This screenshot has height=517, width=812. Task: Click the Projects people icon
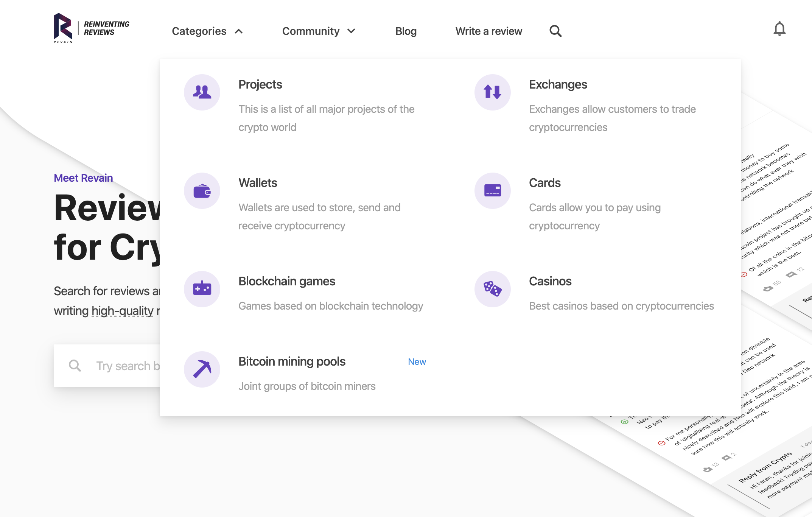[202, 92]
